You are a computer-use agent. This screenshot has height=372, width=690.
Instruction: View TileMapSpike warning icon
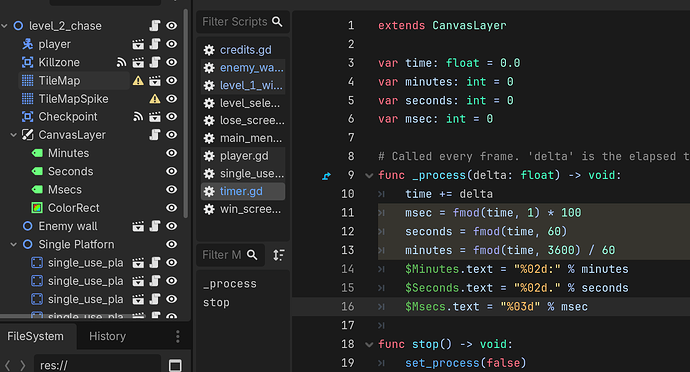point(154,99)
